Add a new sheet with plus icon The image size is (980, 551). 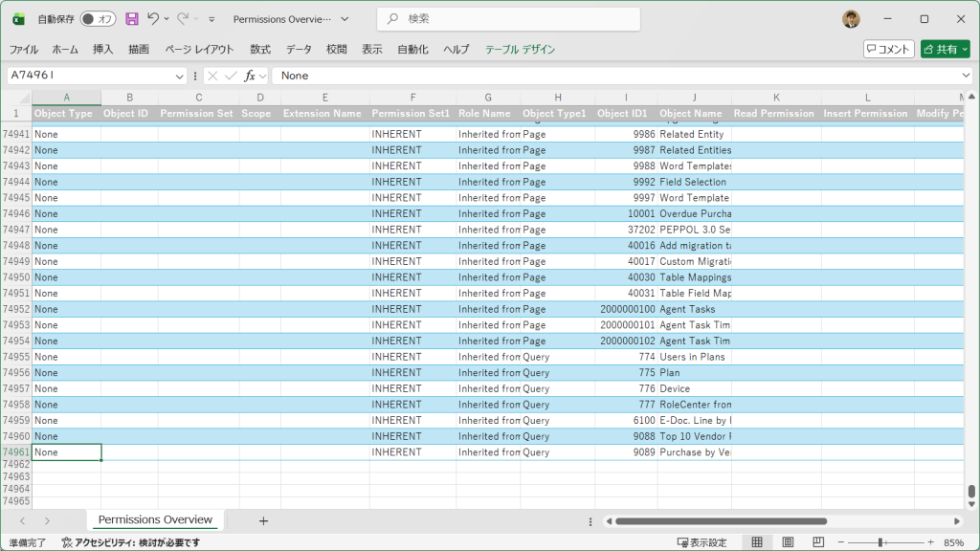coord(264,521)
